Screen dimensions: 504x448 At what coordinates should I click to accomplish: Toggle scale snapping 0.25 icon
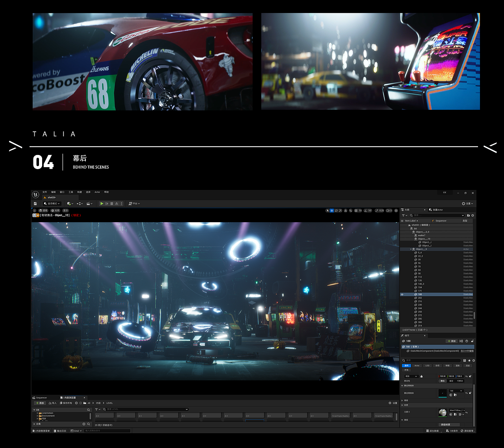(x=376, y=210)
